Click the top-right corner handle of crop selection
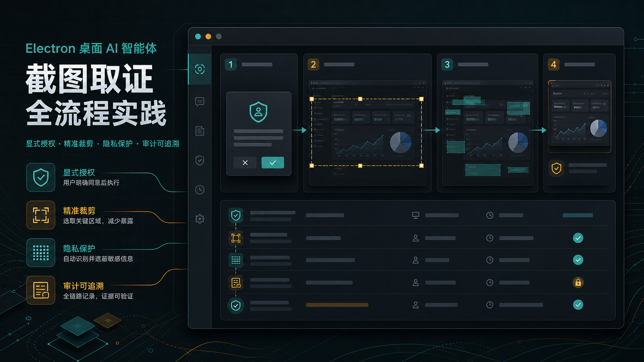The height and width of the screenshot is (362, 644). pos(421,99)
